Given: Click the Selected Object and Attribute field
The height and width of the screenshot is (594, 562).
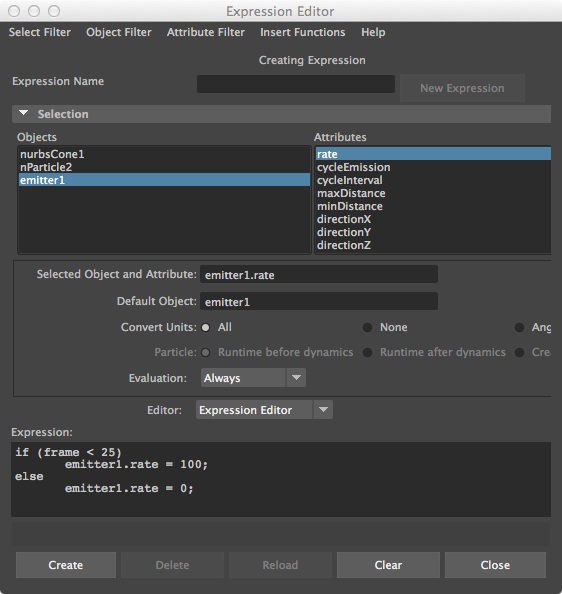Looking at the screenshot, I should click(319, 274).
